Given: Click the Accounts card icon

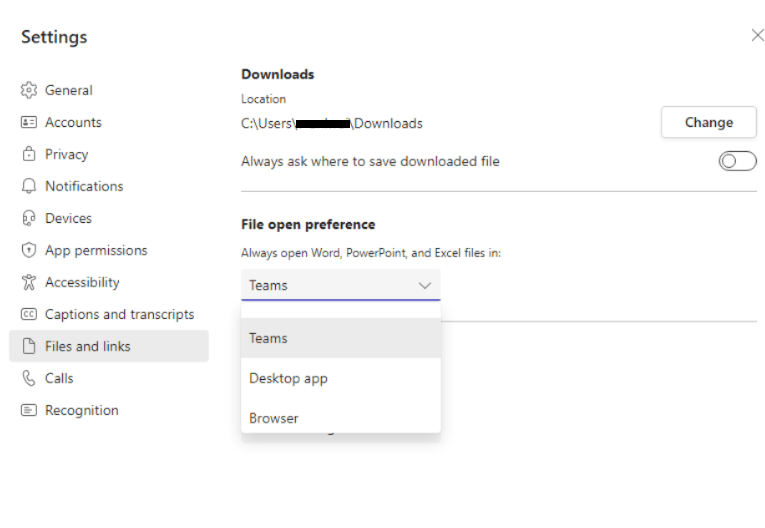Looking at the screenshot, I should (29, 122).
